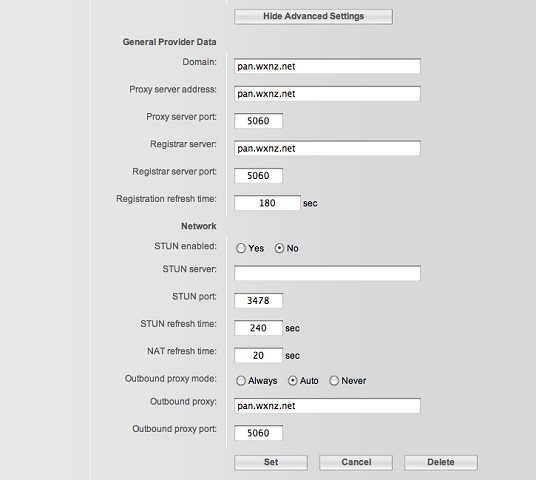The height and width of the screenshot is (480, 536).
Task: Click the Proxy server address field
Action: tap(327, 93)
